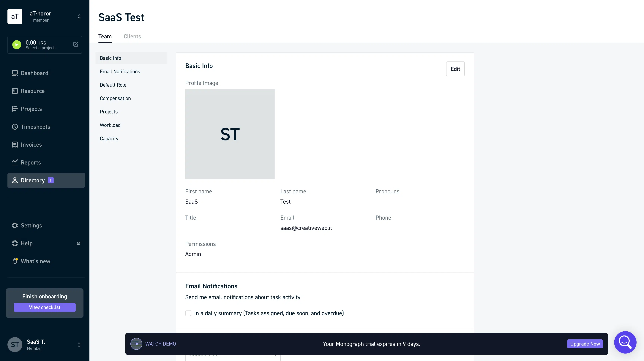This screenshot has height=361, width=644.
Task: Click the Directory count badge
Action: point(50,180)
